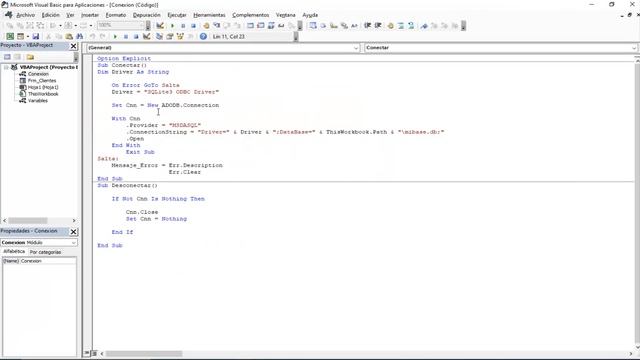Click the Quick Info icon
Viewport: 640px width, 360px height.
click(333, 25)
